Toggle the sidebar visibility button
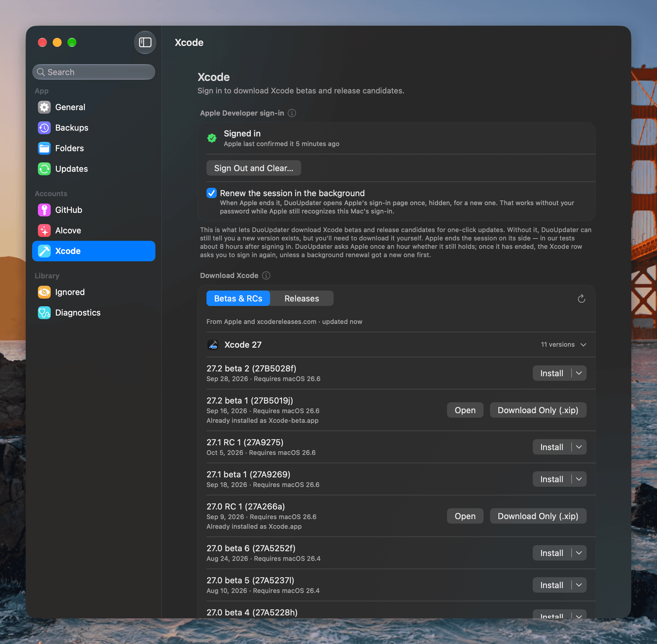 click(145, 42)
